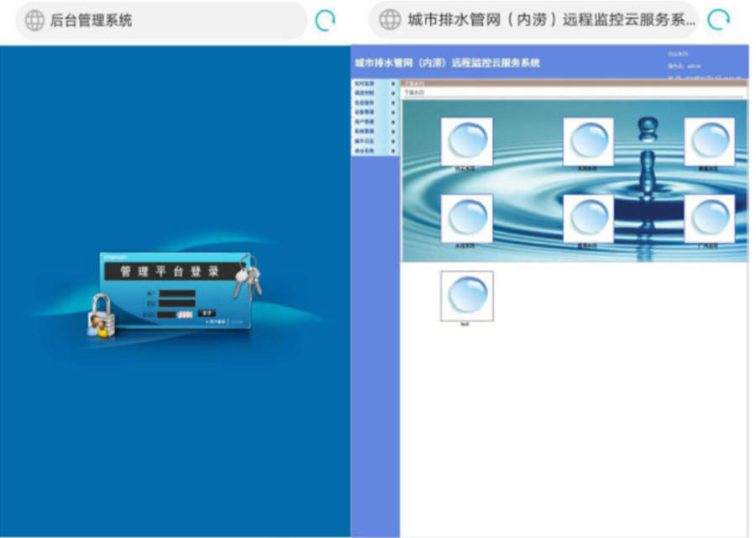Reload the 城市排水管网 monitoring page

(x=718, y=20)
